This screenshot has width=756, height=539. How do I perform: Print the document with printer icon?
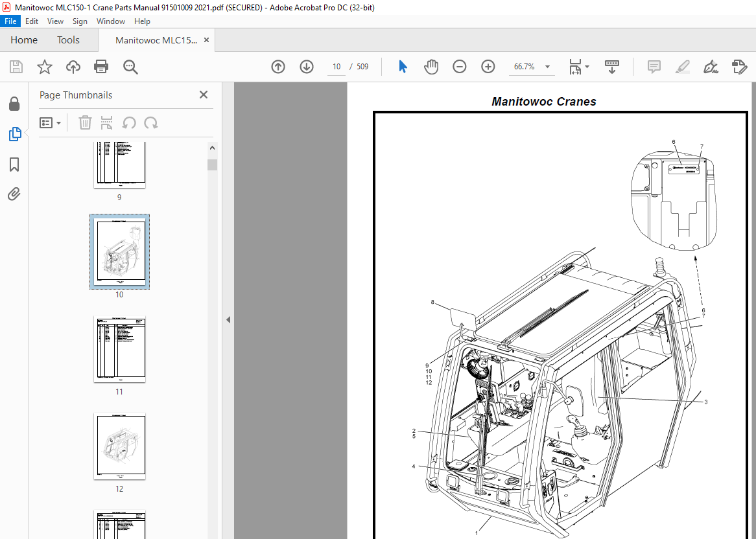(x=100, y=67)
